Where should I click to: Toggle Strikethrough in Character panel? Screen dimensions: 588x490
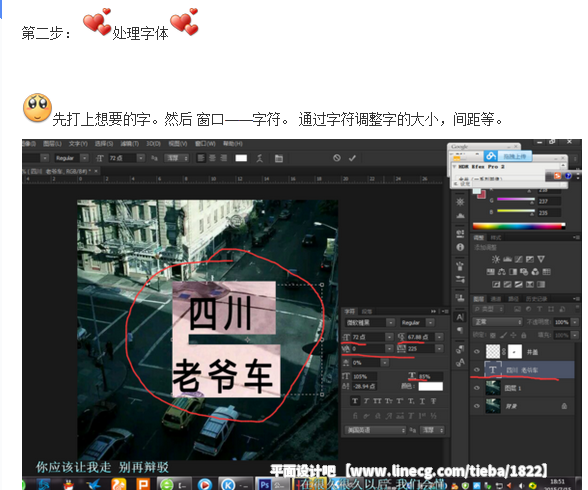tap(434, 401)
